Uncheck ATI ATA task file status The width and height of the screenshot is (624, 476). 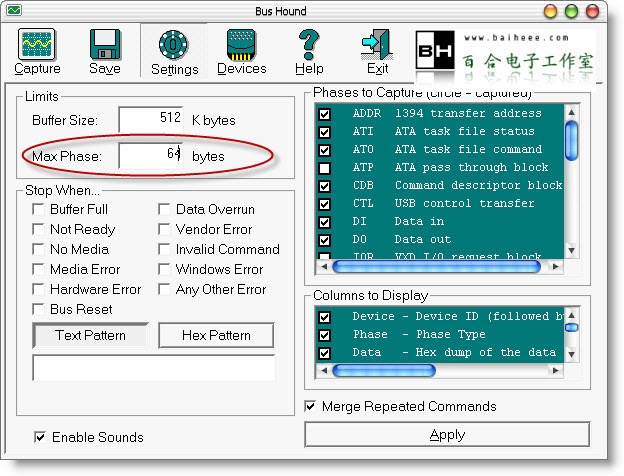pyautogui.click(x=325, y=132)
